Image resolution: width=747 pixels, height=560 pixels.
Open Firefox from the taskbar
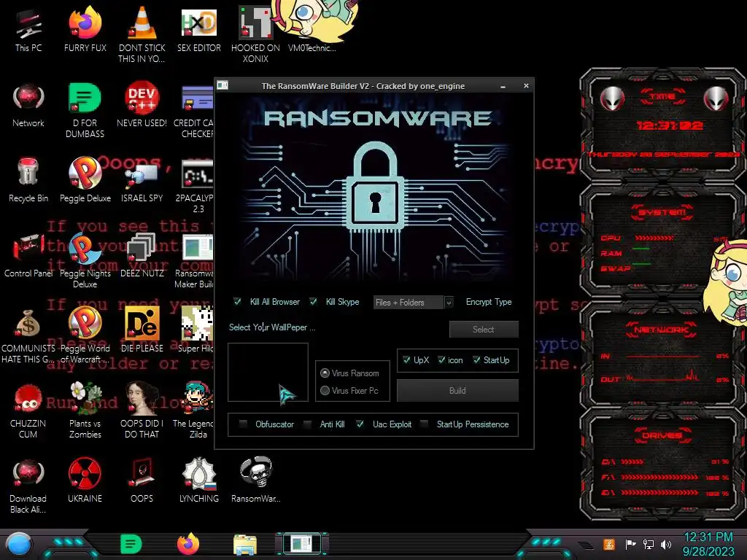188,544
